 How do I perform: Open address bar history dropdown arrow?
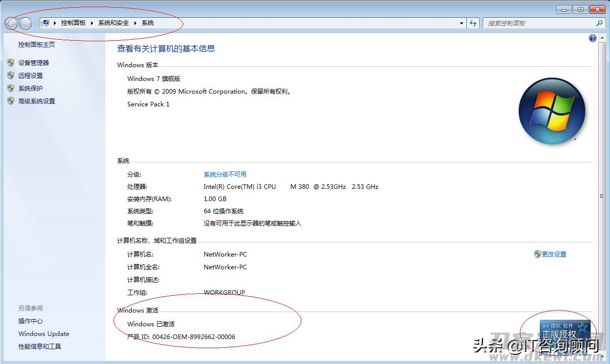(x=461, y=23)
